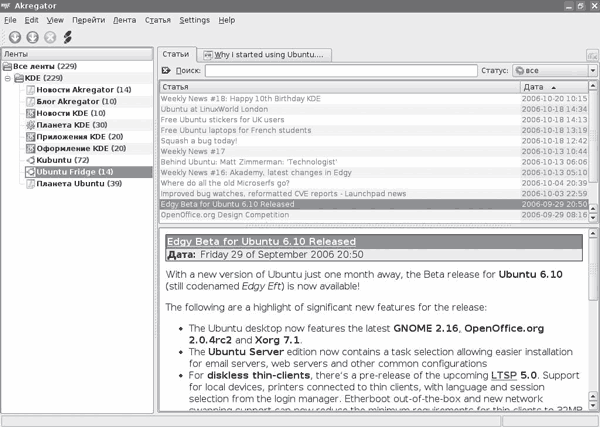This screenshot has height=427, width=600.
Task: Collapse the KDE folder in feed tree
Action: coord(8,78)
